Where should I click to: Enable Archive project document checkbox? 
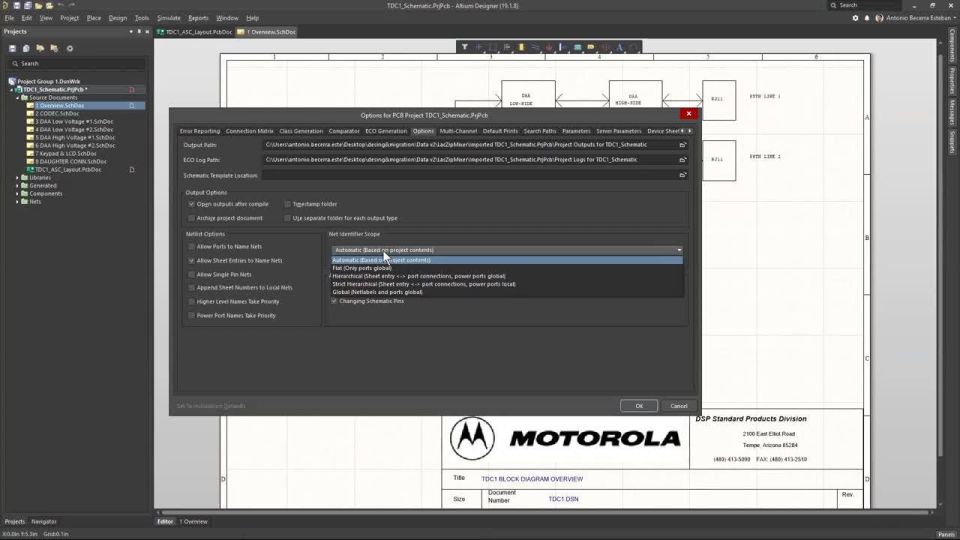coord(192,218)
